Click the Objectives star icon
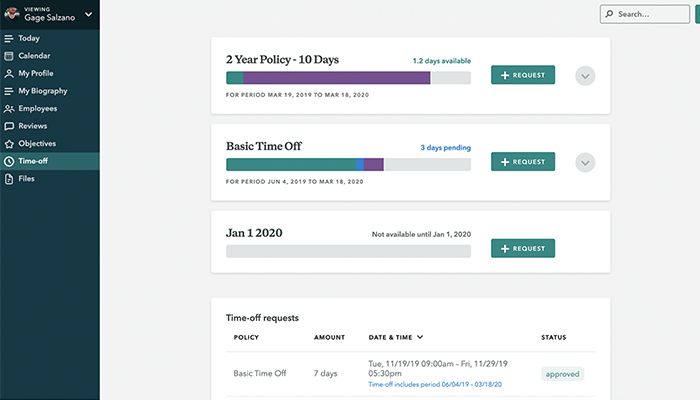Image resolution: width=700 pixels, height=400 pixels. coord(9,143)
